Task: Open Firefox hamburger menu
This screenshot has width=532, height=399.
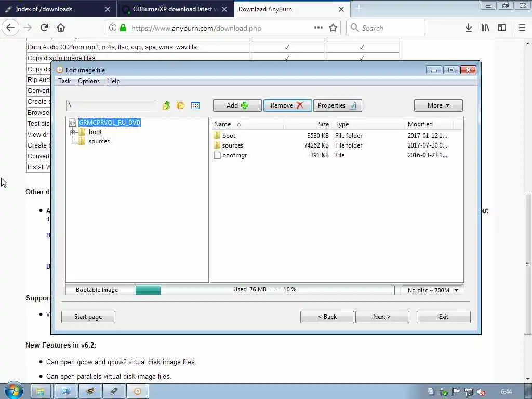Action: 522,28
